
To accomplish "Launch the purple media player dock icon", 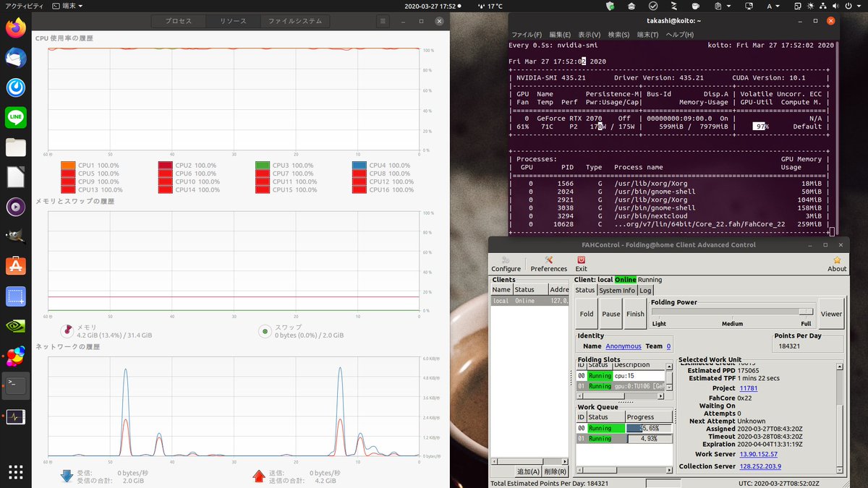I will [16, 207].
